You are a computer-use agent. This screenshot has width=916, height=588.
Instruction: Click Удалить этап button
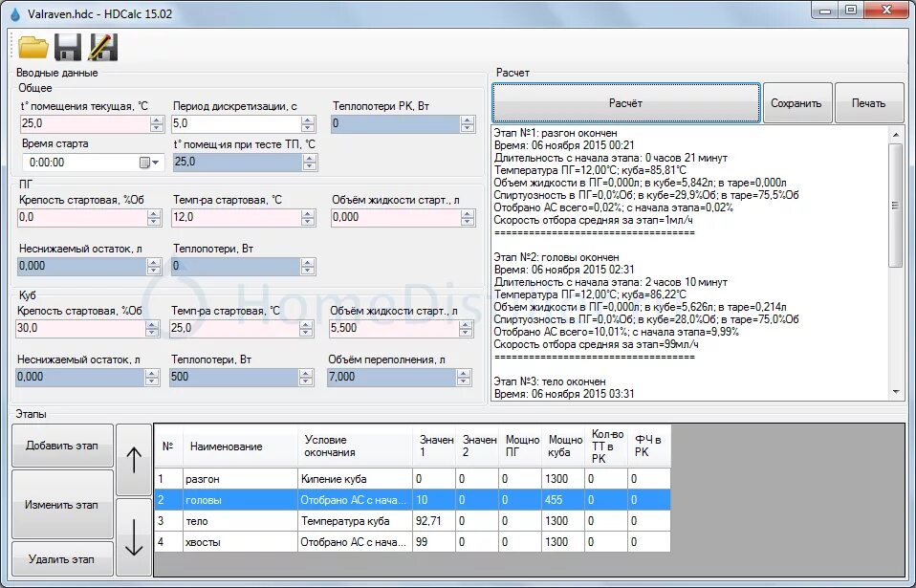click(62, 558)
